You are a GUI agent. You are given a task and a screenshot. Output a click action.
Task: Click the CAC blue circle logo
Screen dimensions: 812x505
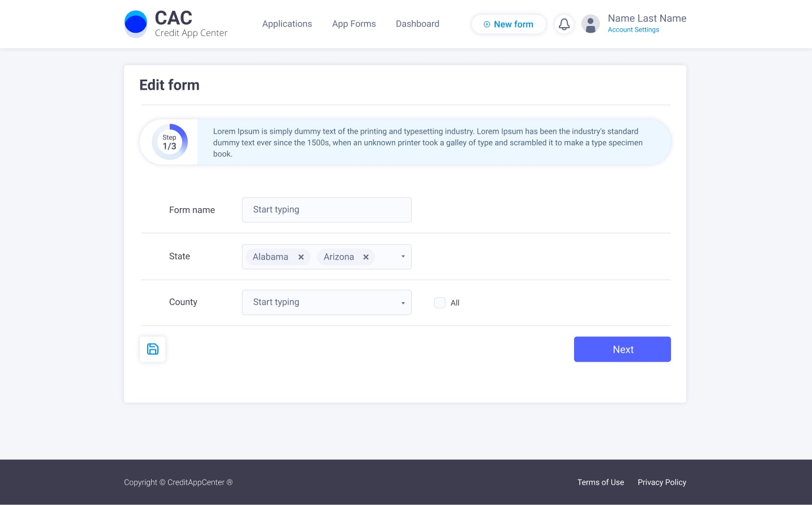coord(135,24)
